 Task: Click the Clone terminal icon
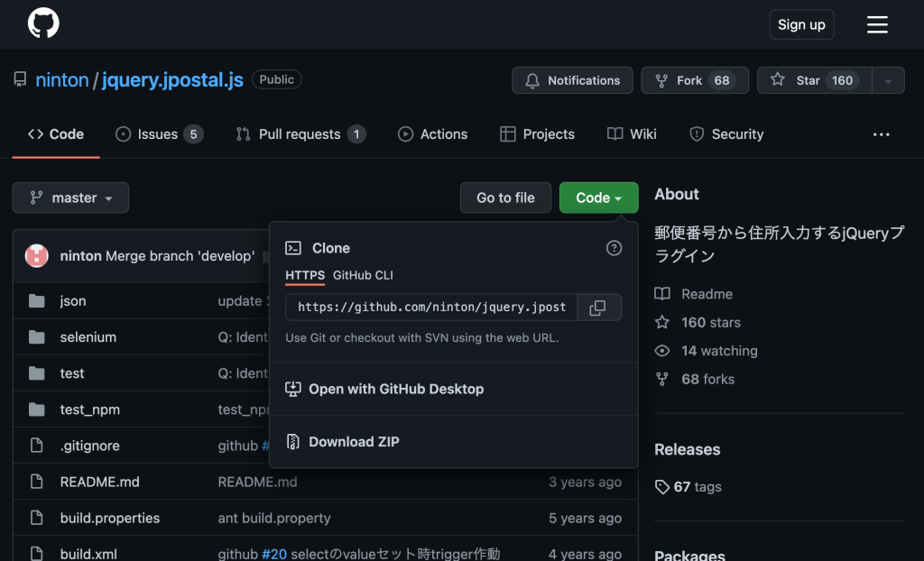click(x=293, y=248)
